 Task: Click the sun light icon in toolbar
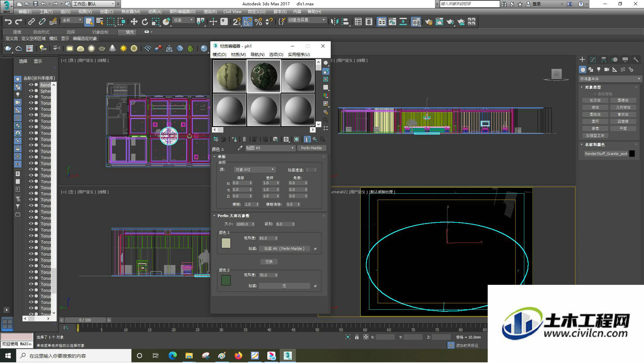(x=123, y=49)
